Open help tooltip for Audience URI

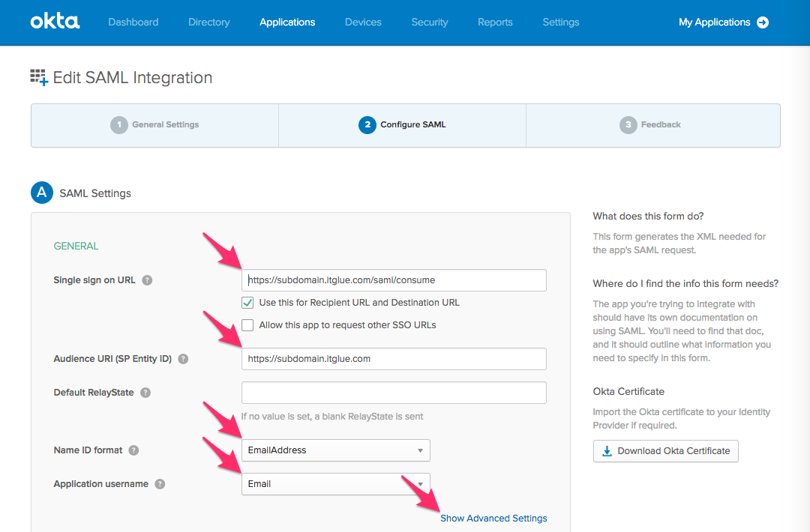click(183, 358)
